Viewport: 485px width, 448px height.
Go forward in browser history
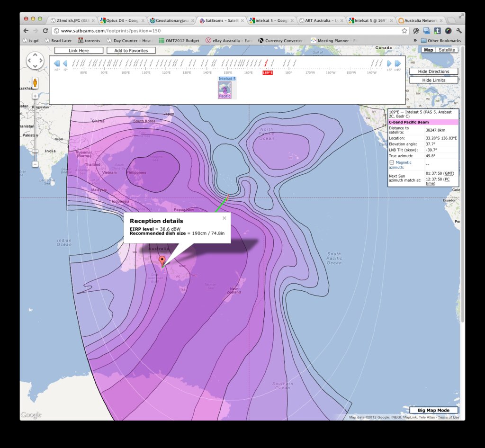36,31
